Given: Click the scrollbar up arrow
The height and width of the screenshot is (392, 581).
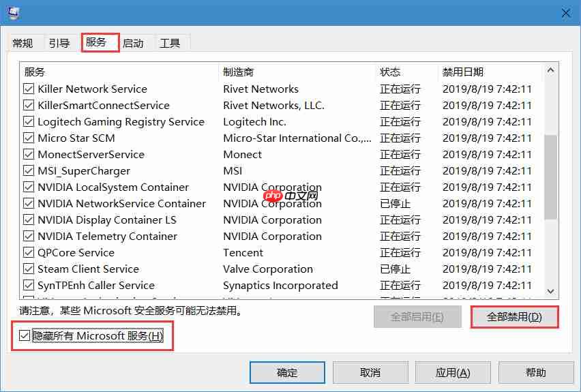Looking at the screenshot, I should coord(550,70).
